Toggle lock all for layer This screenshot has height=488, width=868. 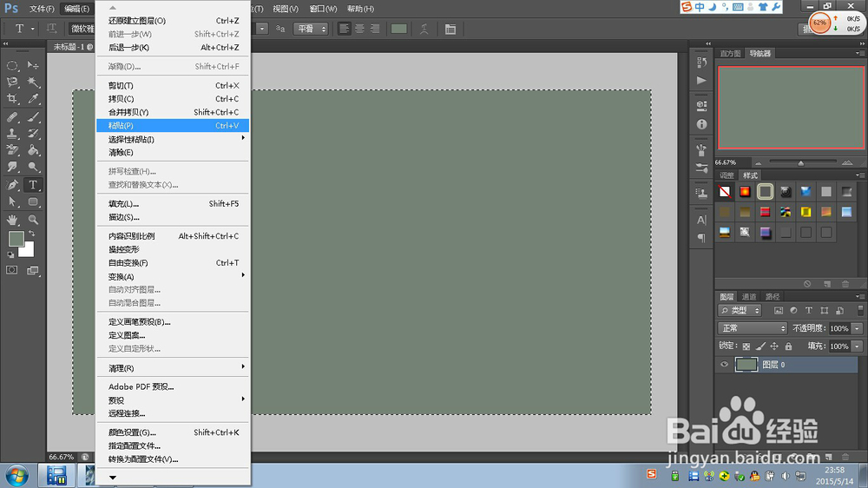788,346
